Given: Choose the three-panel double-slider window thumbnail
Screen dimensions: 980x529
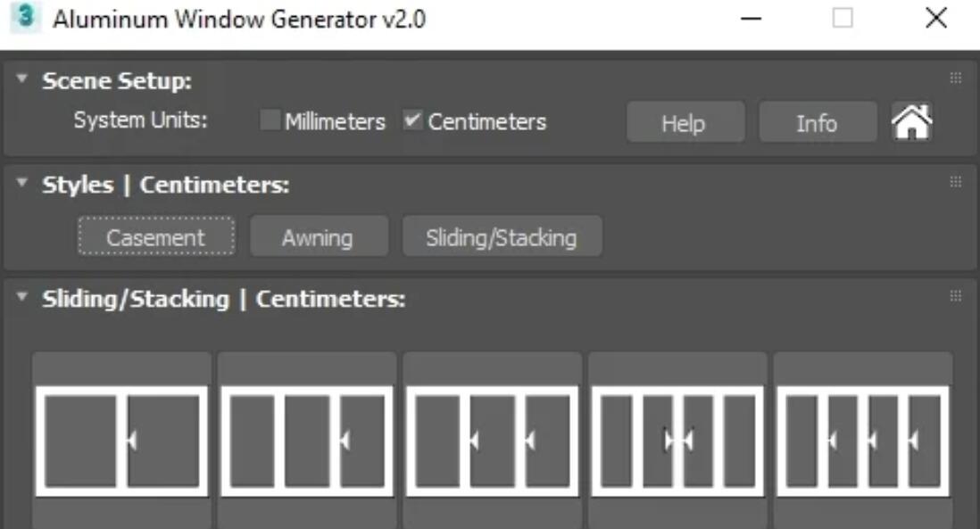Looking at the screenshot, I should [x=493, y=441].
